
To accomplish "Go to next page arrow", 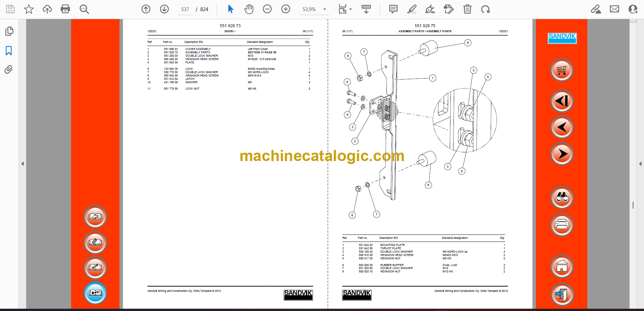I will click(x=164, y=9).
